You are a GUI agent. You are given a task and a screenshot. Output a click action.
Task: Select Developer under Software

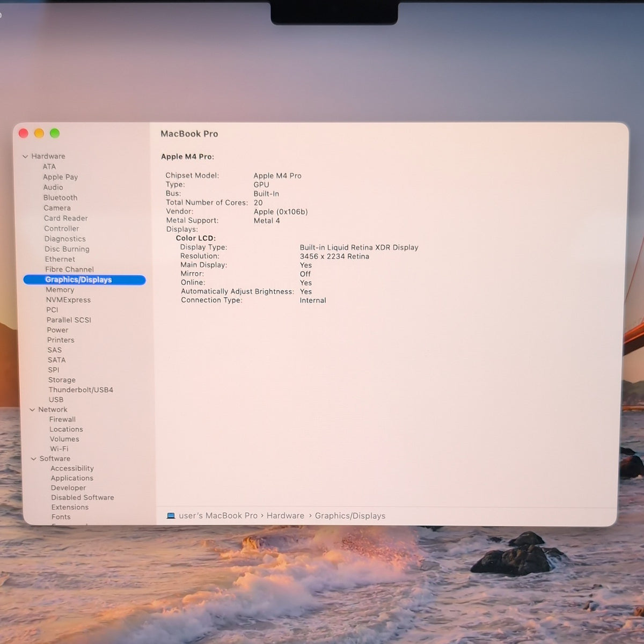(68, 488)
